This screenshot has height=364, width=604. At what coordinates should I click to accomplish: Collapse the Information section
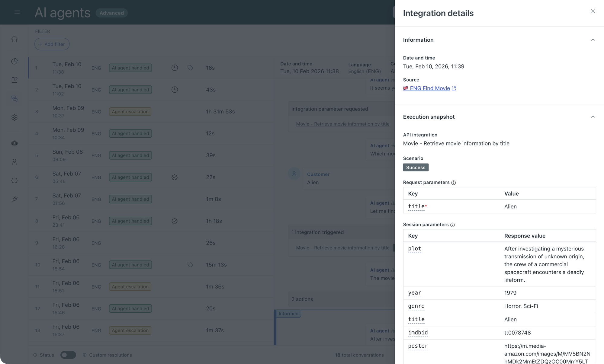click(x=593, y=40)
